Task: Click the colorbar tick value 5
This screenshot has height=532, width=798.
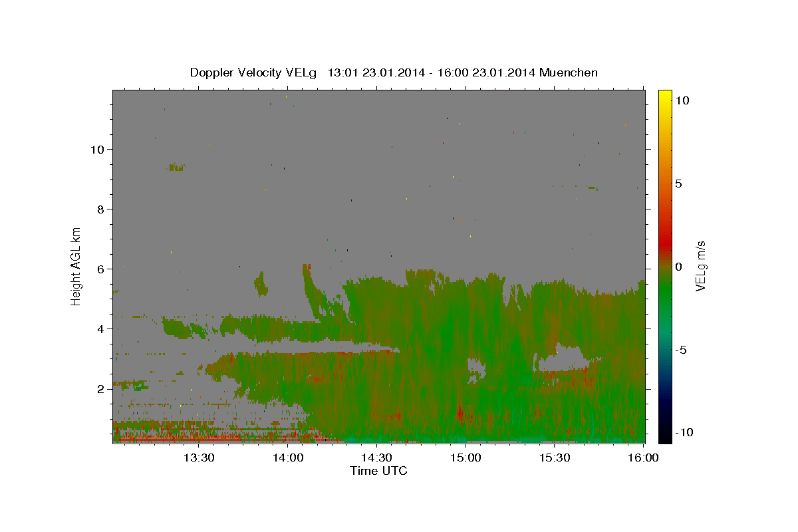Action: tap(678, 184)
